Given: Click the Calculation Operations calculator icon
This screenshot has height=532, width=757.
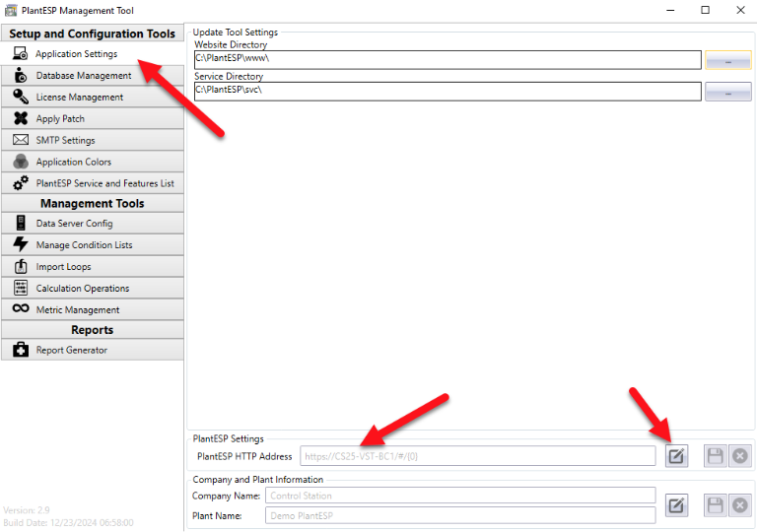Looking at the screenshot, I should point(21,288).
